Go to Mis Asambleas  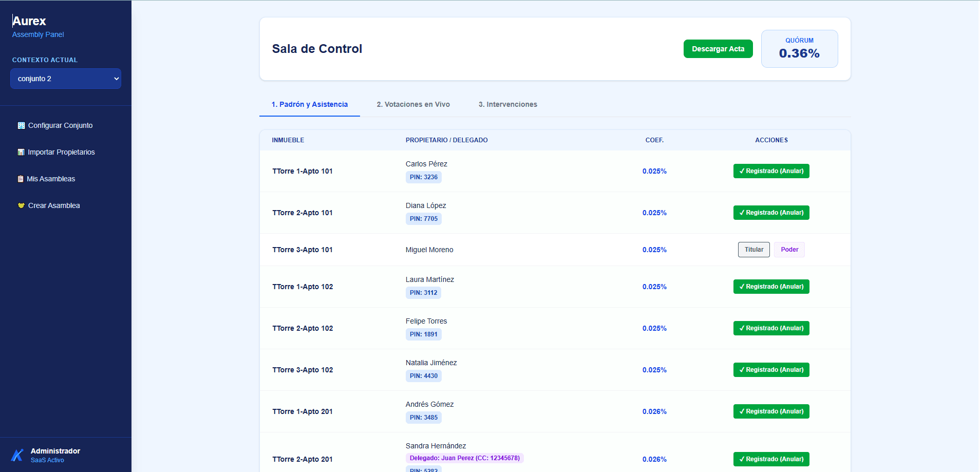pyautogui.click(x=66, y=179)
